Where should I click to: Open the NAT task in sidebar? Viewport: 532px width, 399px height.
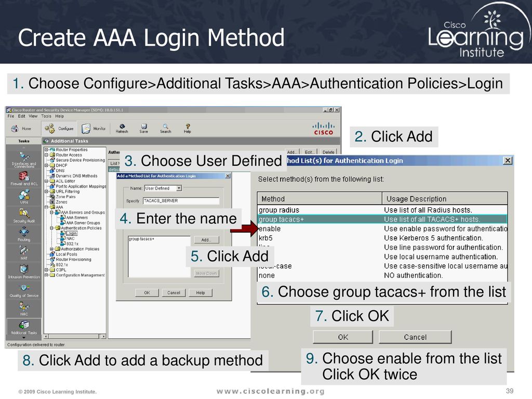(24, 253)
